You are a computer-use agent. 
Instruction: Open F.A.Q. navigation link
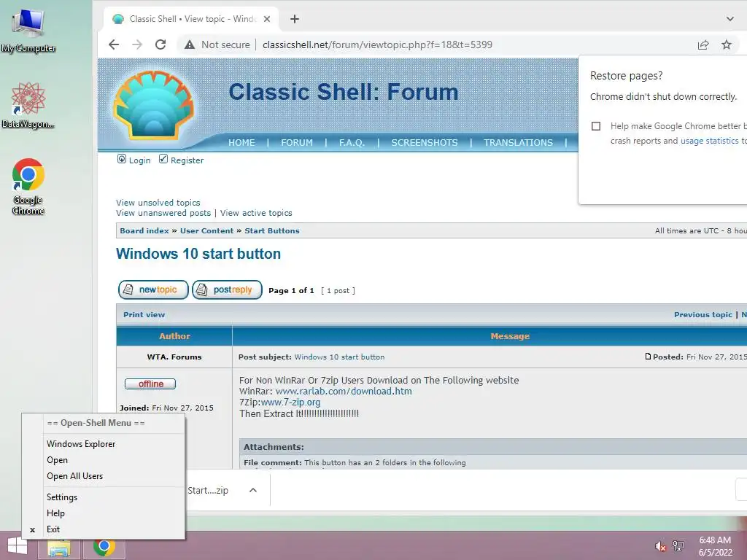(352, 143)
